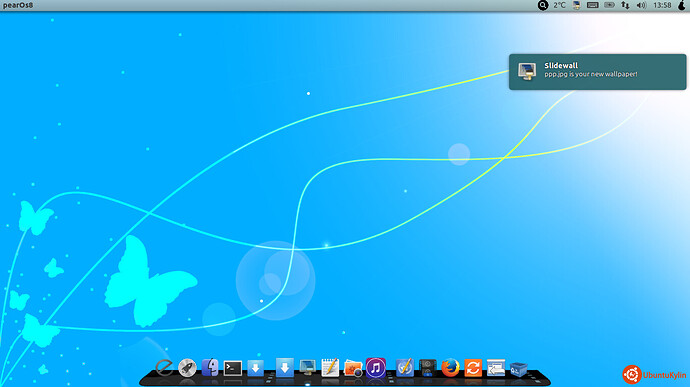This screenshot has width=690, height=387.
Task: Open the 13:58 clock menu
Action: click(662, 5)
